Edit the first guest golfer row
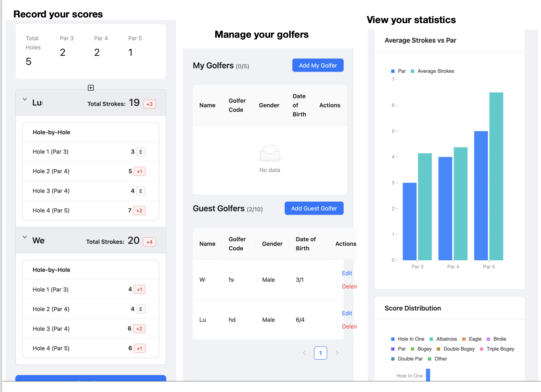This screenshot has width=541, height=392. coord(347,273)
